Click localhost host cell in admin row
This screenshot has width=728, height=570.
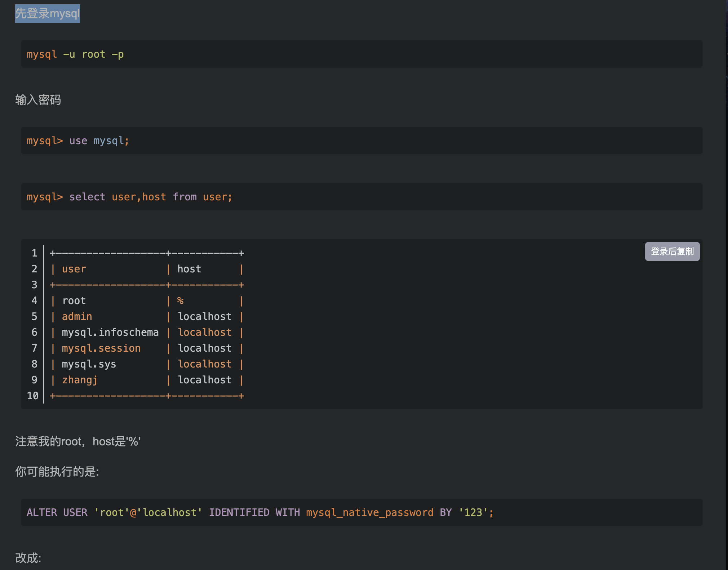pos(205,316)
